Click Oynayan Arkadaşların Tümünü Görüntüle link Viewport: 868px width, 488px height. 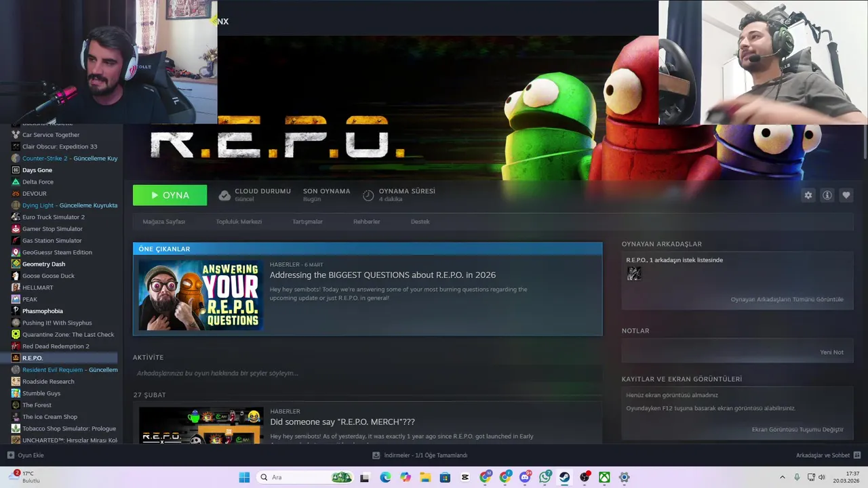(x=787, y=300)
